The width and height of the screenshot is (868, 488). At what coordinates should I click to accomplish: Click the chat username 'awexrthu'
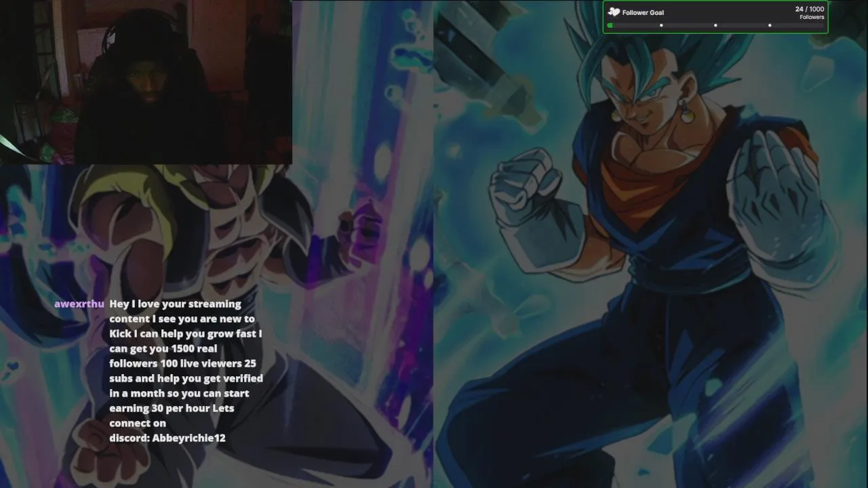click(79, 304)
